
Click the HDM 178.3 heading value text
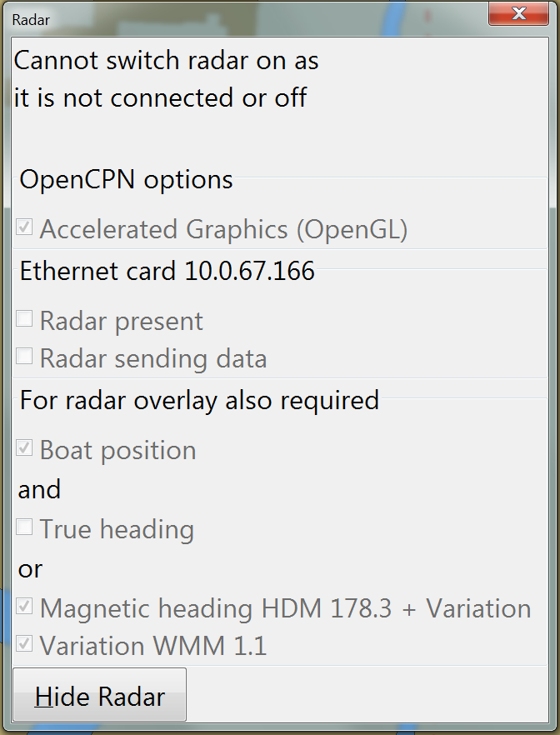click(326, 608)
